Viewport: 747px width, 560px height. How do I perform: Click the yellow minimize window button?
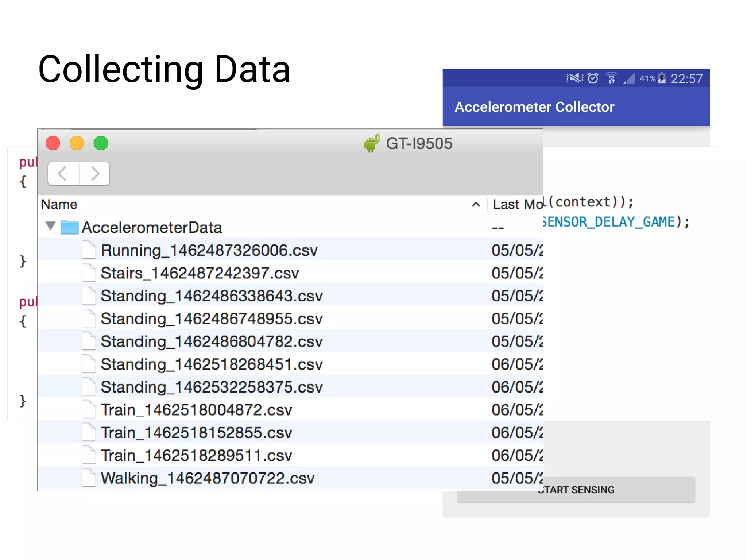click(x=77, y=143)
